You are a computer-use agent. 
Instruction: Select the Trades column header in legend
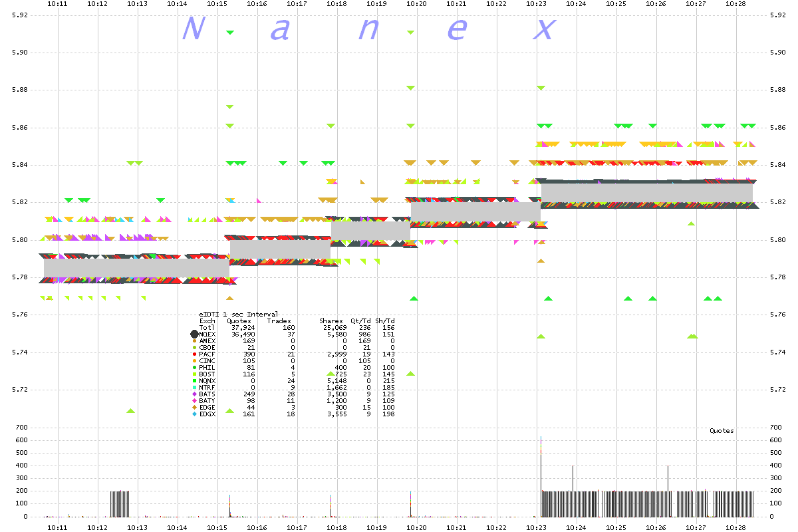tap(279, 321)
